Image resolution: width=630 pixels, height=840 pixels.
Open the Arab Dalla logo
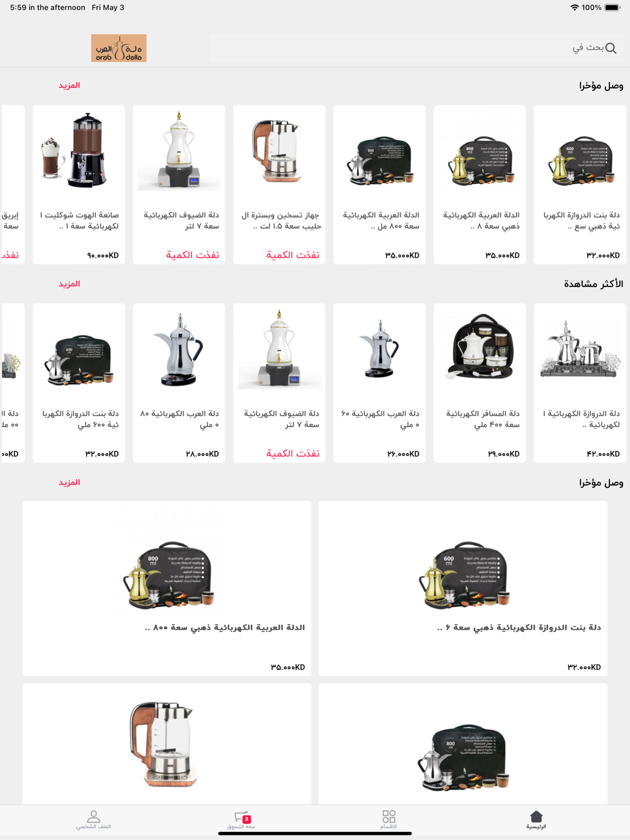click(118, 48)
